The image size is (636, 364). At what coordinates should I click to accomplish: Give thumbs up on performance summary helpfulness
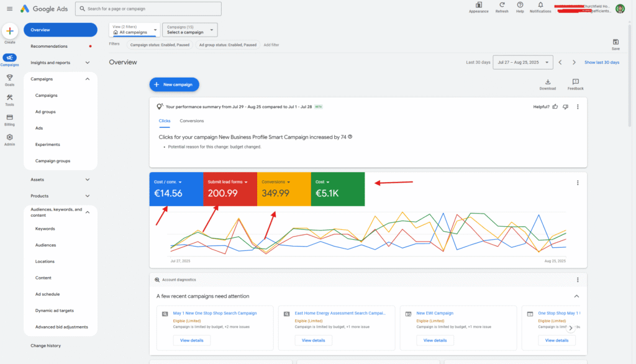(555, 107)
